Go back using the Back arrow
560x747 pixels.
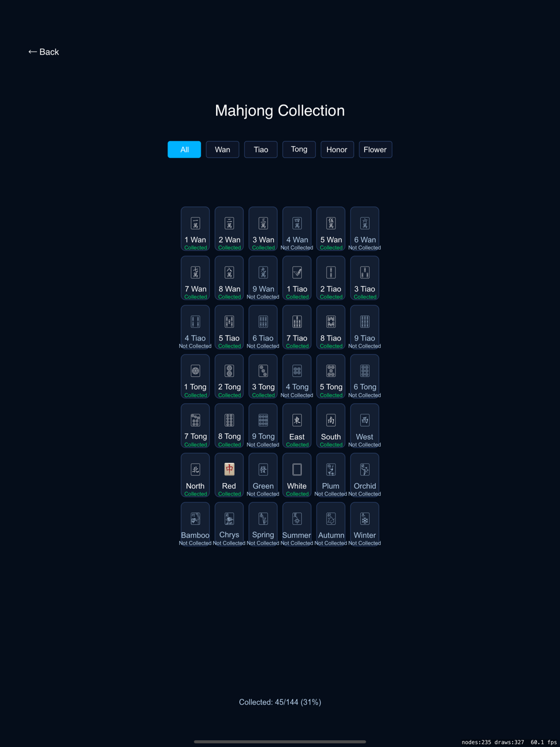coord(44,52)
